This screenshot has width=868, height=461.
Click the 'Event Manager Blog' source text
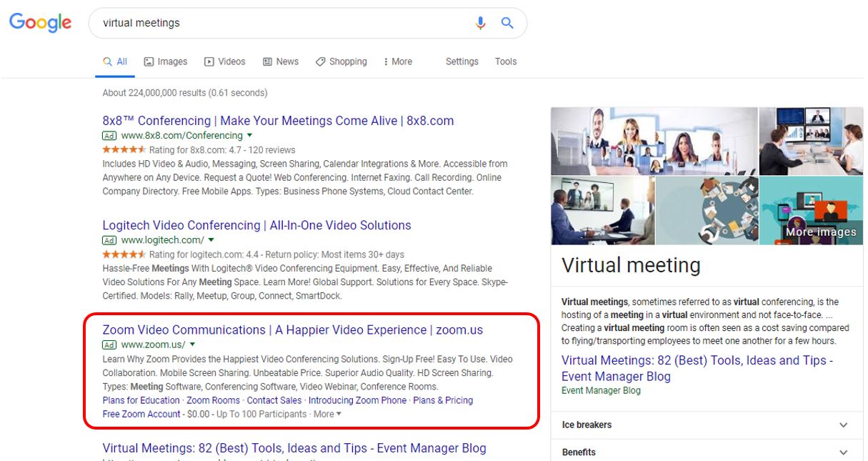tap(601, 391)
